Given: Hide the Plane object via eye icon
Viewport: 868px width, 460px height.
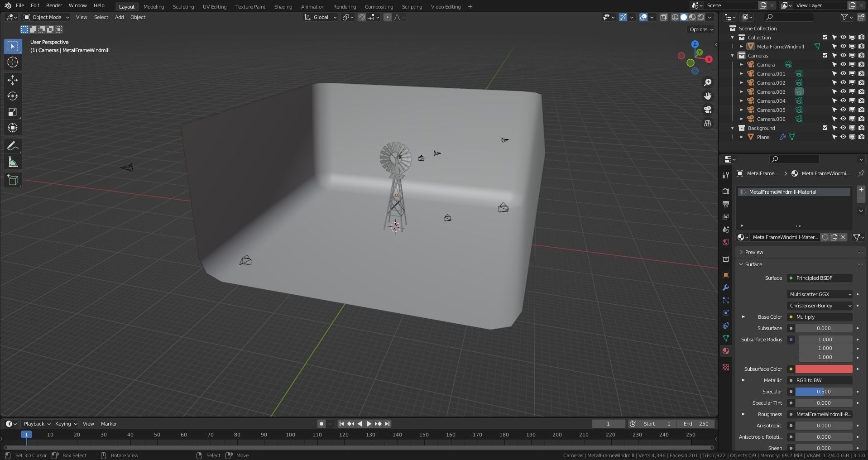Looking at the screenshot, I should (x=843, y=137).
